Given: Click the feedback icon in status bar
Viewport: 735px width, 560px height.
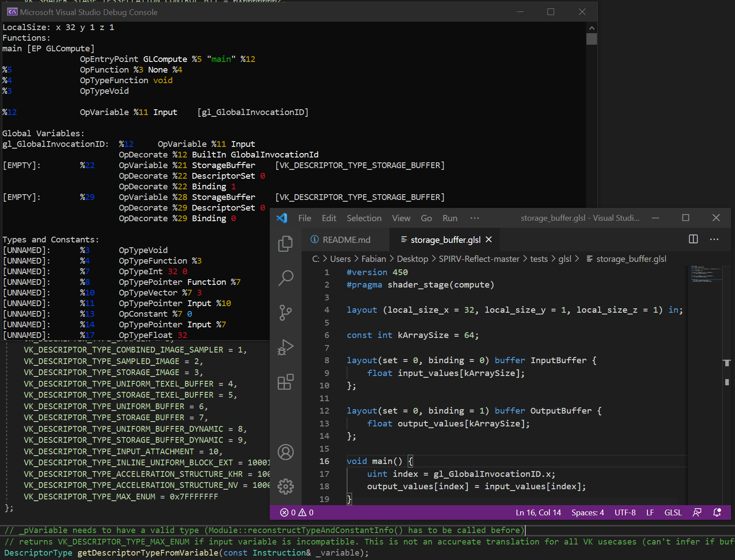Looking at the screenshot, I should [x=697, y=513].
